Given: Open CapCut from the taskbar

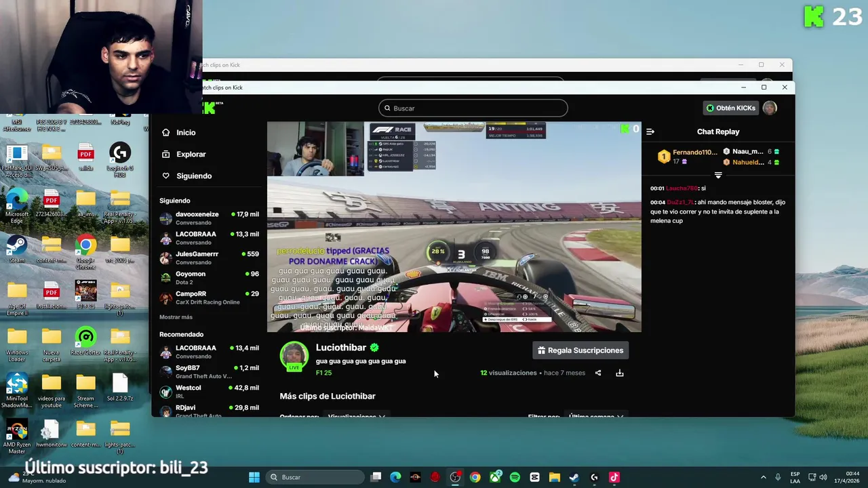Looking at the screenshot, I should coord(534,477).
